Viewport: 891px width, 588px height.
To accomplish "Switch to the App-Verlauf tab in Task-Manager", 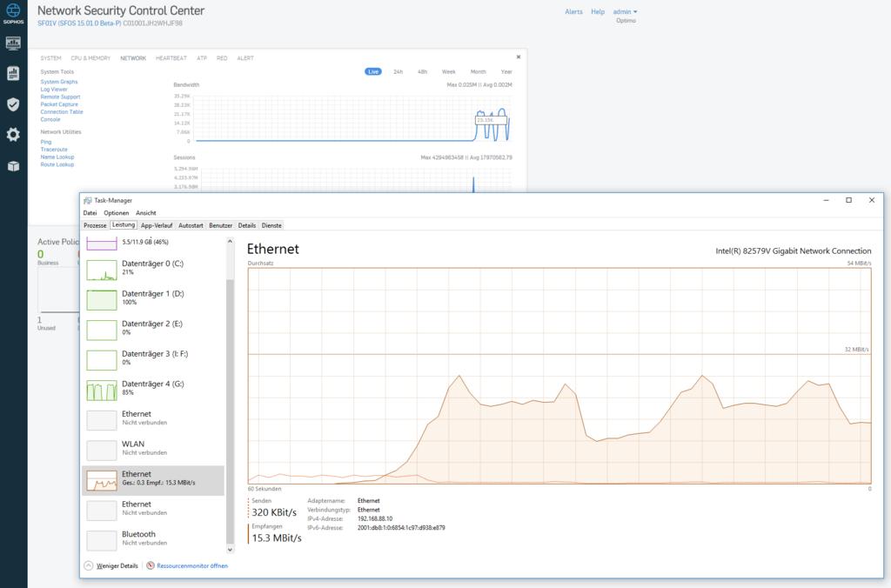I will pyautogui.click(x=157, y=225).
